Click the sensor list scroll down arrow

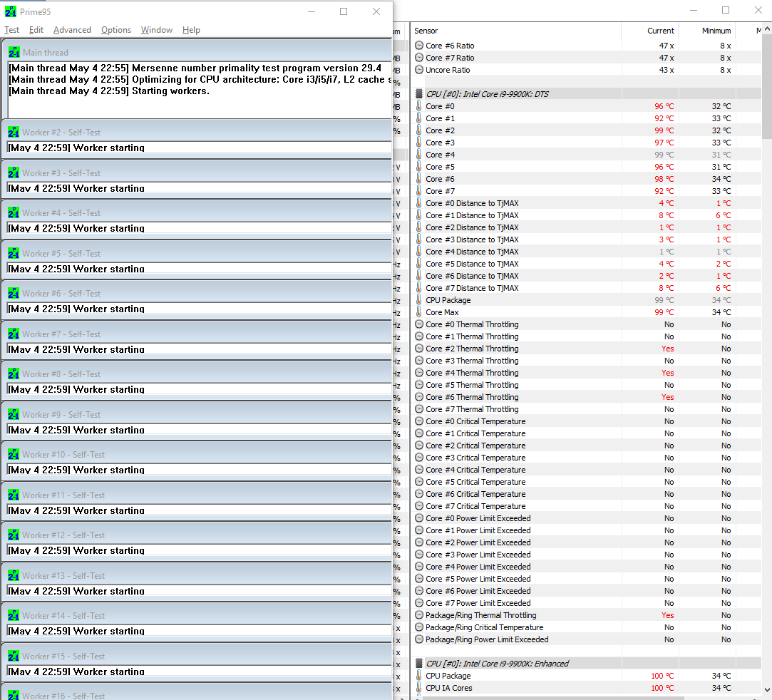(x=766, y=689)
